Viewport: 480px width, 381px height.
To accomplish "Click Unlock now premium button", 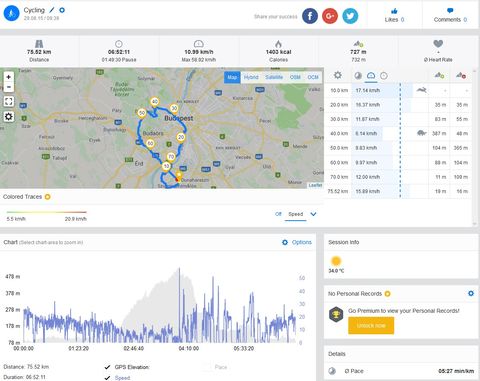I will tap(371, 325).
